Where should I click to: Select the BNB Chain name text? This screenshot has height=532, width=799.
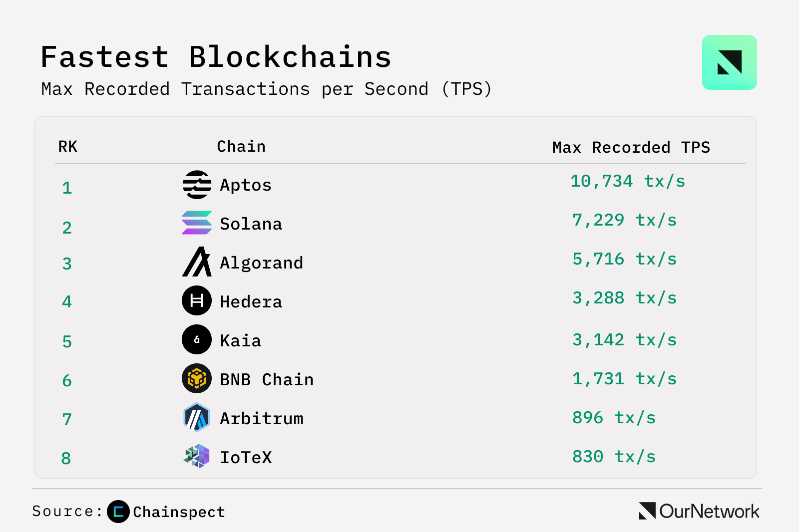(x=267, y=380)
